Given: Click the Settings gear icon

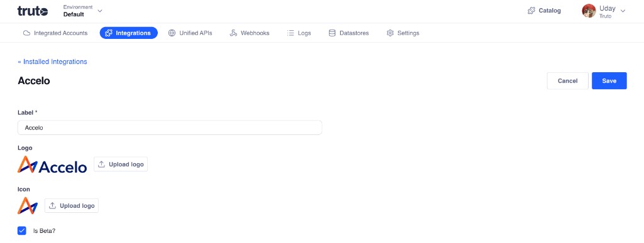Looking at the screenshot, I should 390,33.
